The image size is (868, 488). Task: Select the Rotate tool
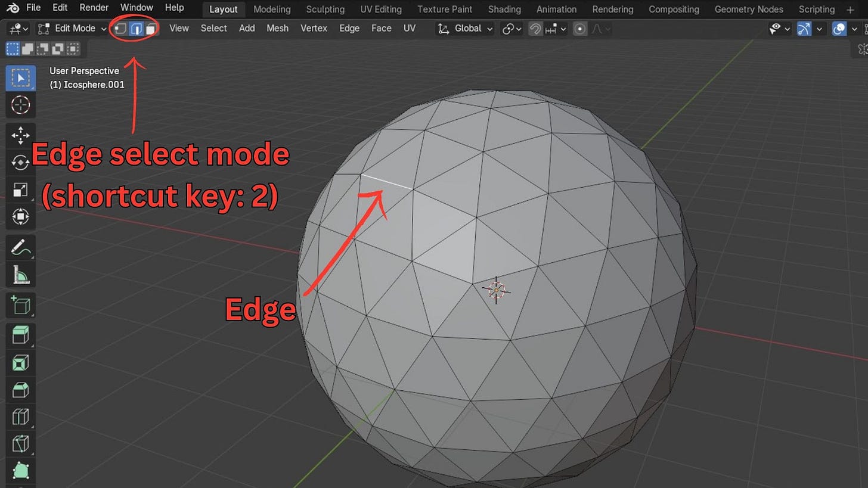pos(21,163)
